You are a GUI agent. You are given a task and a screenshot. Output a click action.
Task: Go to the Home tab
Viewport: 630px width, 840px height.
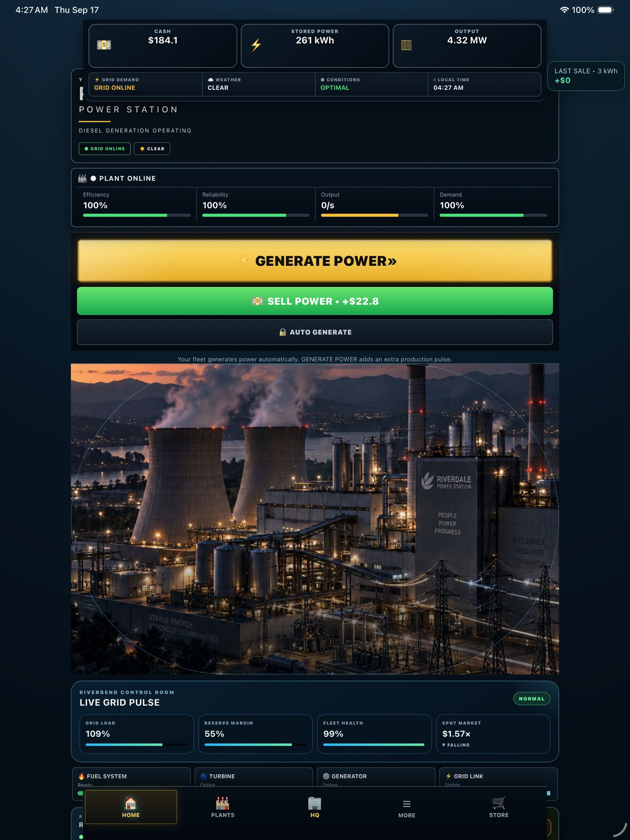131,807
